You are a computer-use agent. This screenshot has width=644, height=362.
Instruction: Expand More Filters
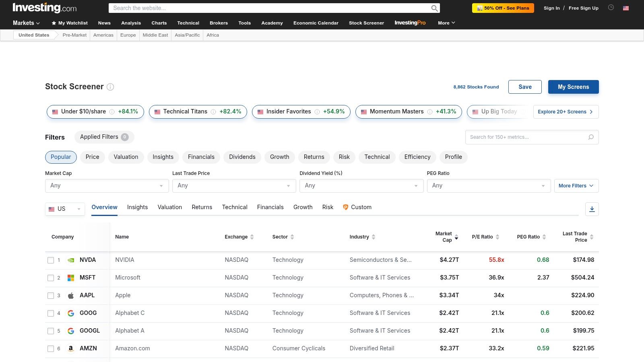576,186
